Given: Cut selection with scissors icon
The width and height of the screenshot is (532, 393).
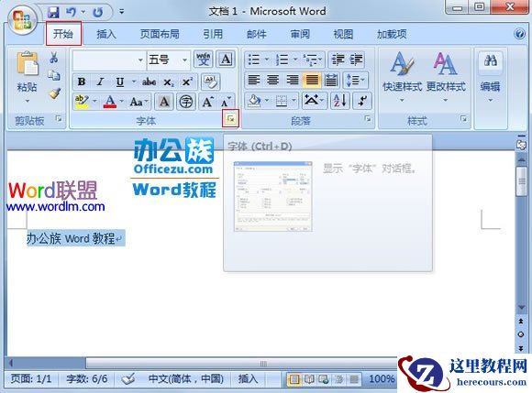Looking at the screenshot, I should click(53, 58).
